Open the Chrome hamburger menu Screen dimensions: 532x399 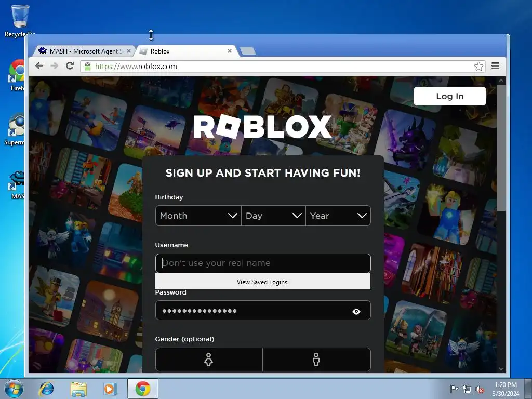tap(495, 66)
